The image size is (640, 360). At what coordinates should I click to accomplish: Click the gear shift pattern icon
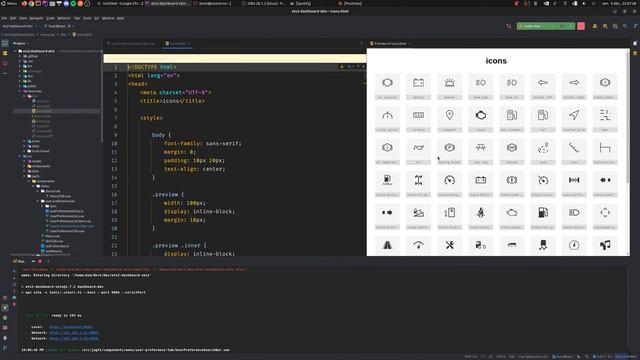coord(605,115)
